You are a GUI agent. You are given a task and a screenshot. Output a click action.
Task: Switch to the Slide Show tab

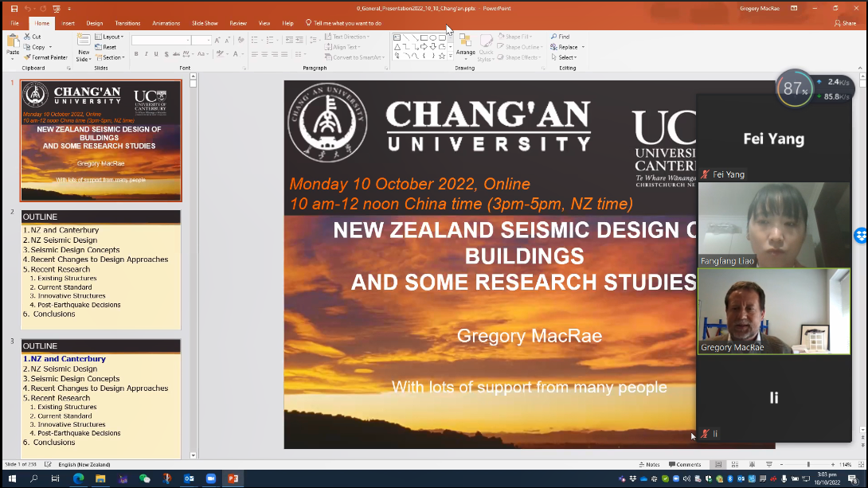click(x=205, y=23)
